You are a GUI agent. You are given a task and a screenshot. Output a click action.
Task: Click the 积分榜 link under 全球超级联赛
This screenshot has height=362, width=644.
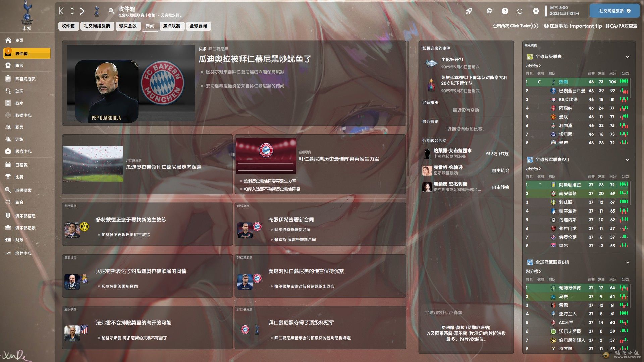click(533, 66)
